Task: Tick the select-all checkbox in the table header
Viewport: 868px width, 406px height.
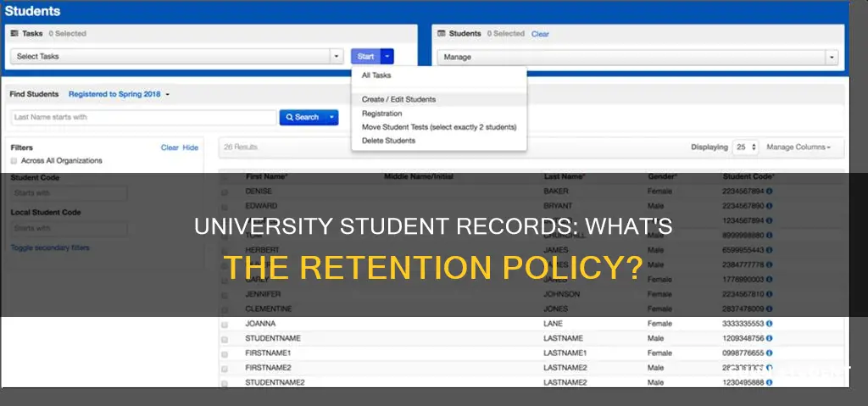Action: (x=225, y=177)
